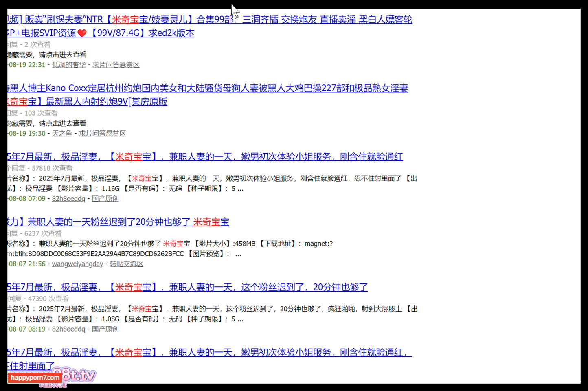Open the title above the 6237 views count
This screenshot has width=588, height=391.
coord(118,222)
